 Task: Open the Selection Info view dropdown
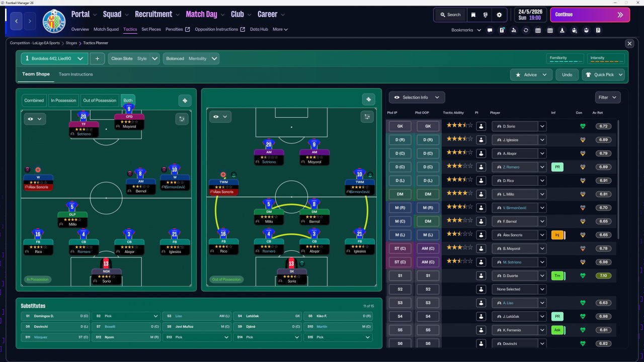coord(417,98)
